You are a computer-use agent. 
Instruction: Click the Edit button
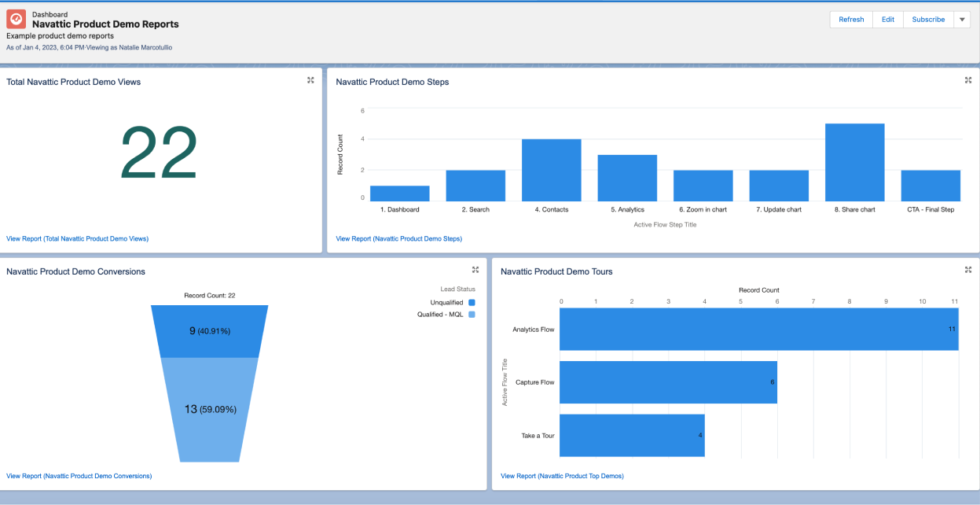point(887,20)
